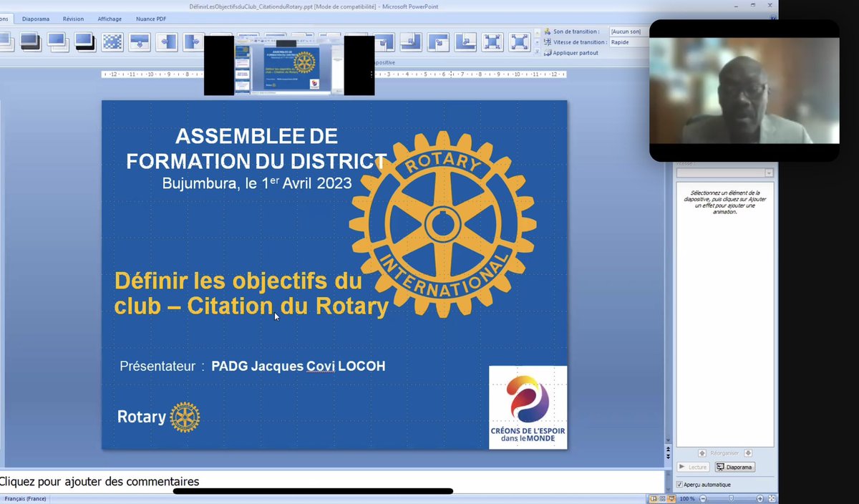Select title 'ASSEMBLEE DE FORMATION DU DISTRICT'
This screenshot has height=504, width=859.
coord(256,148)
